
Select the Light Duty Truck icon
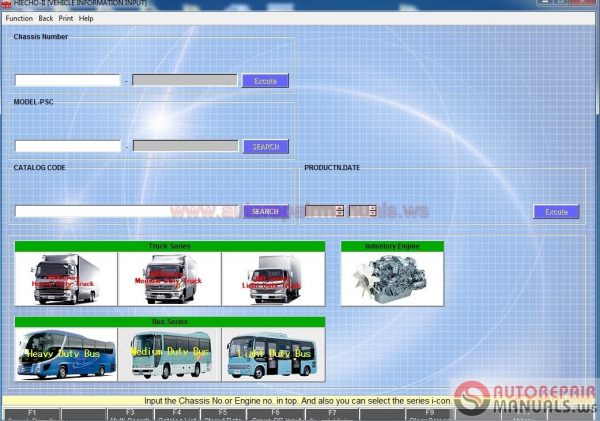tap(274, 279)
